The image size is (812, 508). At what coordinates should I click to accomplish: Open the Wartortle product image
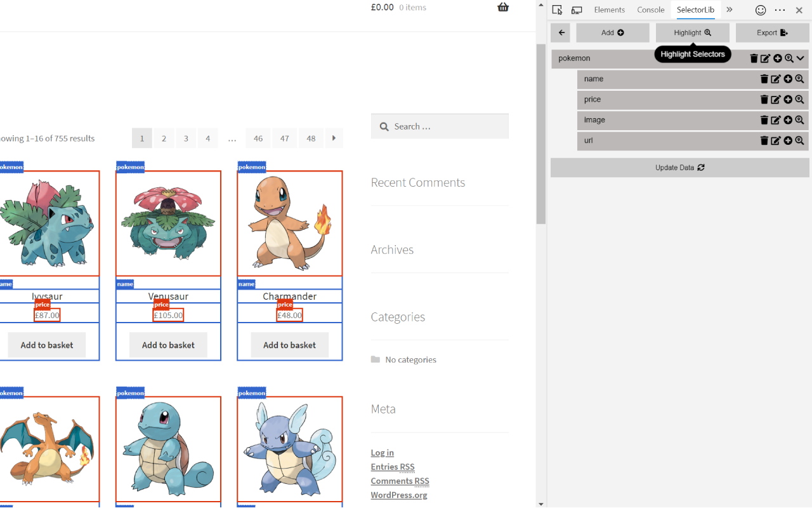click(290, 450)
